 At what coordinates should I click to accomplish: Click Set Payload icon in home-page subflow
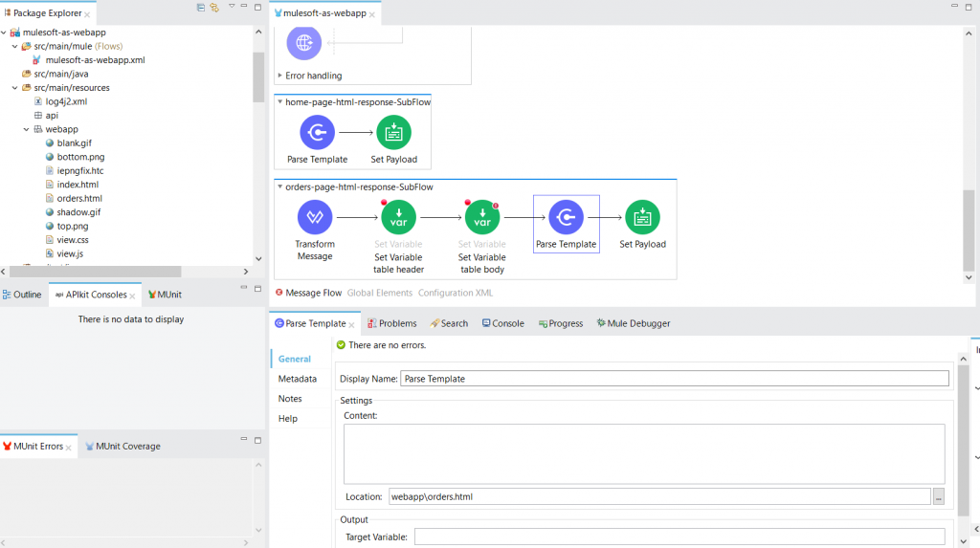[393, 132]
